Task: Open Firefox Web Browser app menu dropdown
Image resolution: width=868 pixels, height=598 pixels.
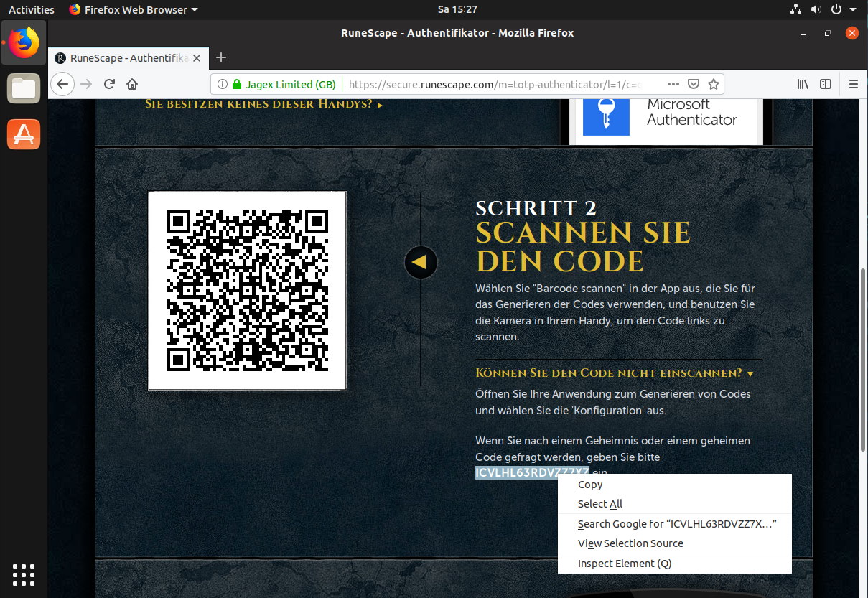Action: (134, 10)
